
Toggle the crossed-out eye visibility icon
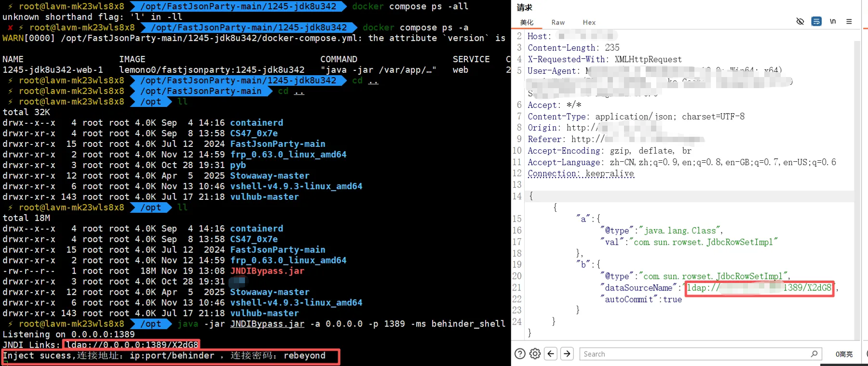click(800, 21)
